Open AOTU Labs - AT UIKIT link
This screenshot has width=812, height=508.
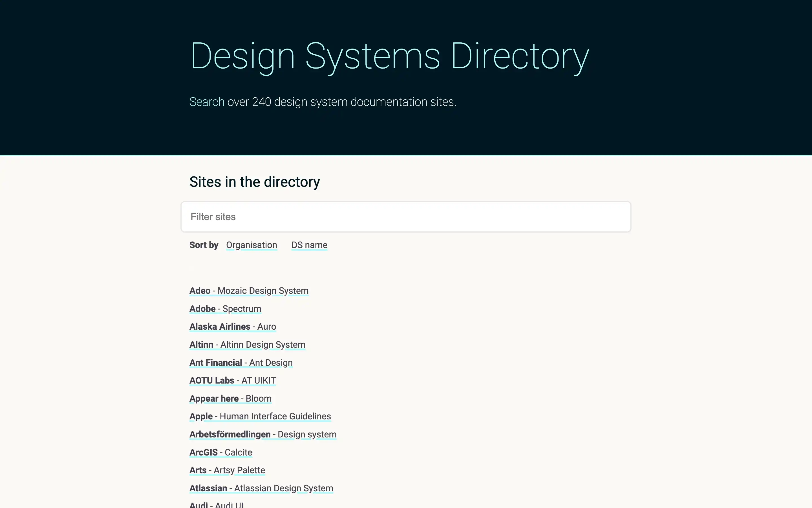(233, 381)
